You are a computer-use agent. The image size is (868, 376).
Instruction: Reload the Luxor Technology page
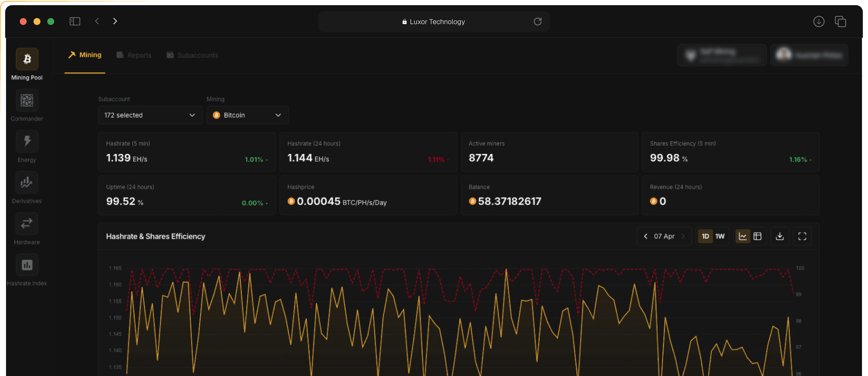click(538, 21)
